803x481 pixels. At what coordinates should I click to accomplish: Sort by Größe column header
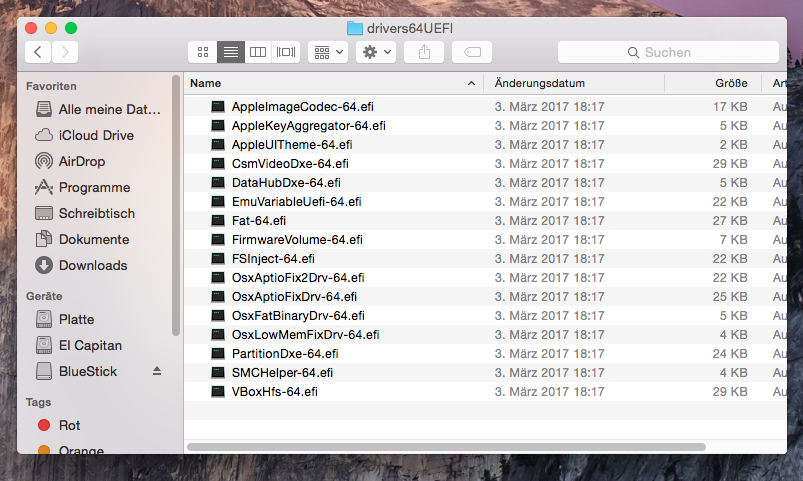tap(731, 83)
